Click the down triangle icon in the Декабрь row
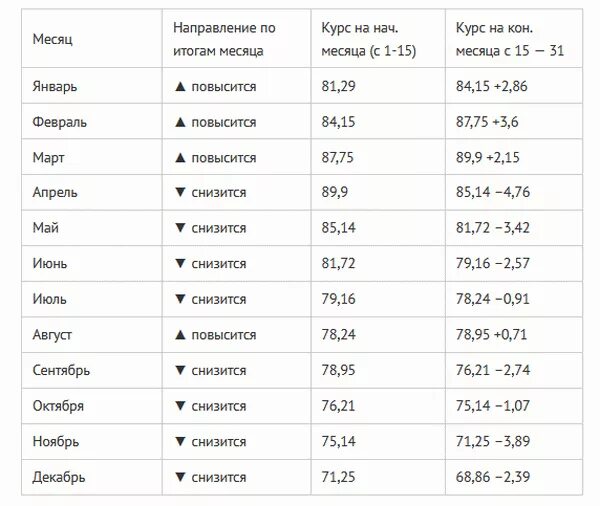600x506 pixels. [x=180, y=477]
